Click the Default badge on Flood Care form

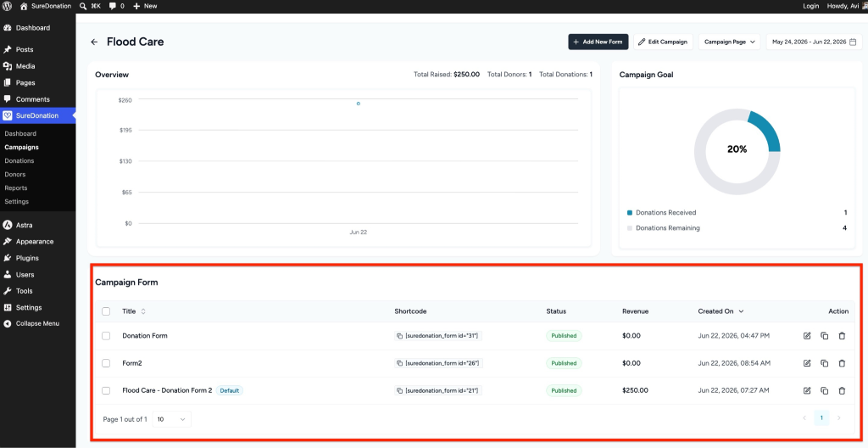tap(229, 391)
